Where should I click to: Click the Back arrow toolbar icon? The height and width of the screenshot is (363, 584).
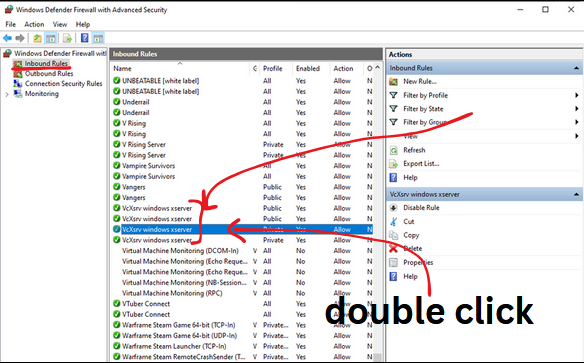7,38
